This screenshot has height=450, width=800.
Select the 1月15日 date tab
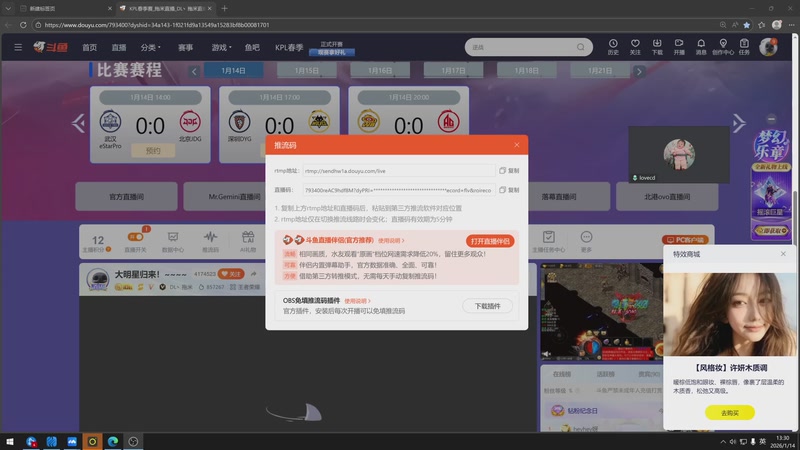point(307,70)
